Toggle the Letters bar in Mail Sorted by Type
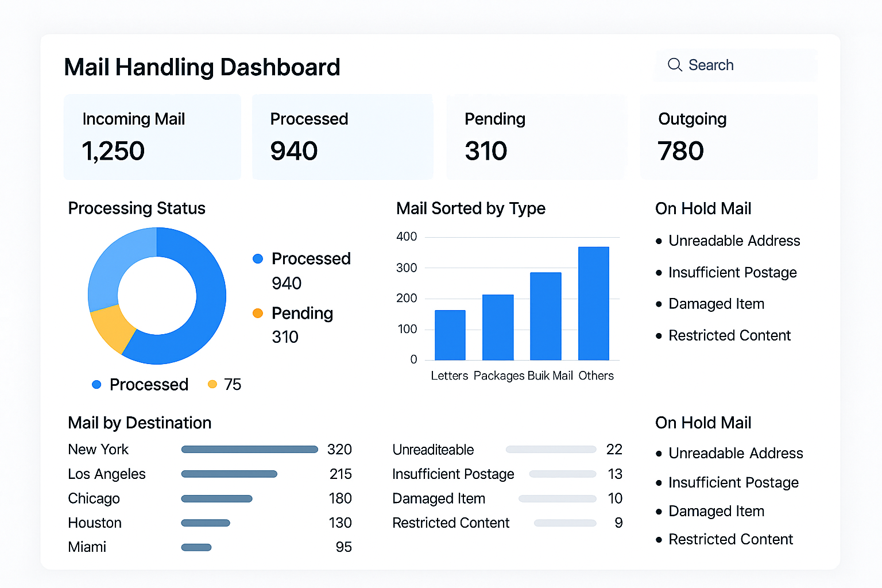Viewport: 882px width, 588px height. click(450, 336)
